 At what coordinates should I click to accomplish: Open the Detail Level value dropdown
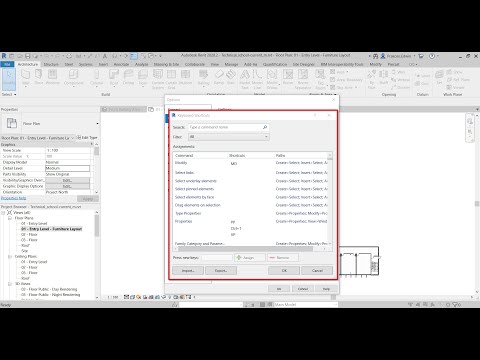click(67, 168)
